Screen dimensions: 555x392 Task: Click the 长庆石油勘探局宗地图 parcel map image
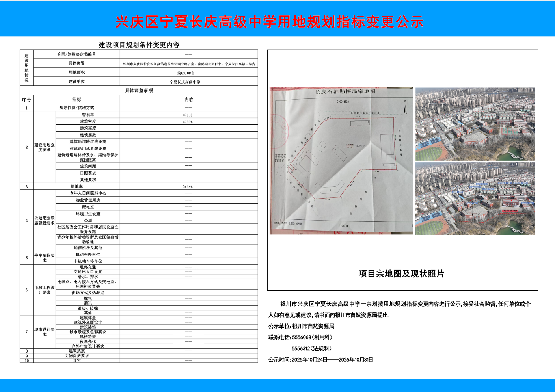click(x=341, y=161)
